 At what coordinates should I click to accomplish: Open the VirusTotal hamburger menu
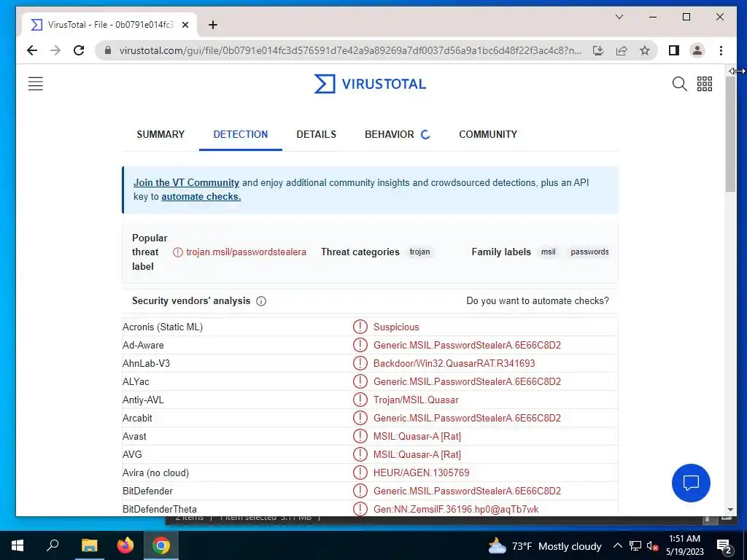[35, 84]
